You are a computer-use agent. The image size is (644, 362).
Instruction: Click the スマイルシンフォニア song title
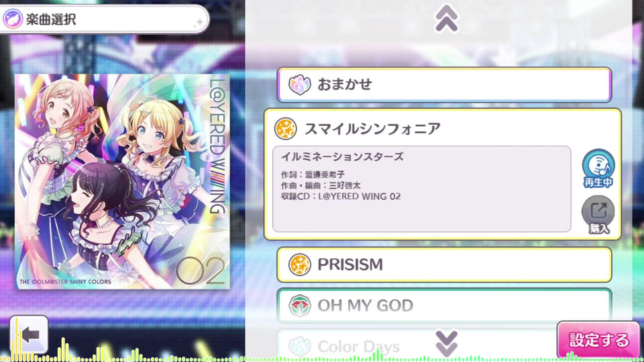click(x=372, y=129)
